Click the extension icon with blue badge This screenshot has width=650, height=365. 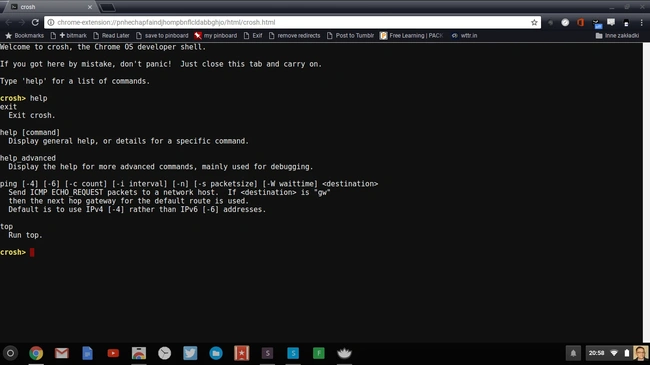click(x=597, y=23)
